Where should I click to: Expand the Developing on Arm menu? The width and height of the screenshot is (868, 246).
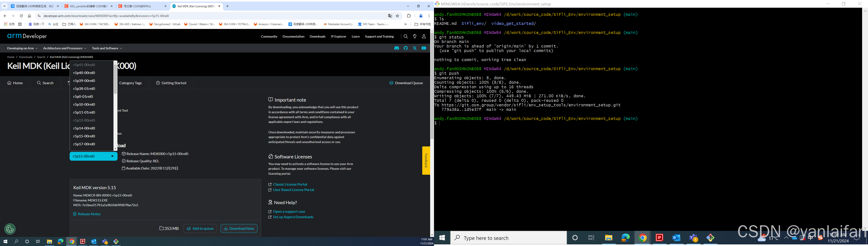(22, 48)
